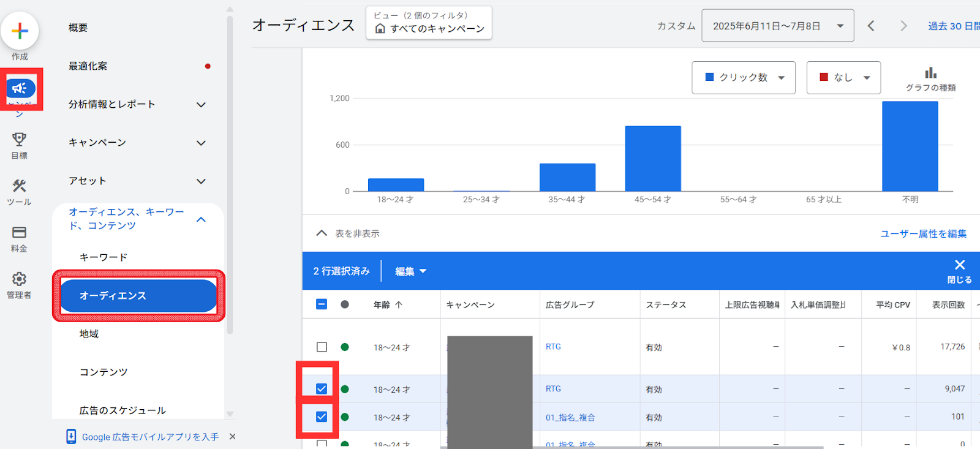Open the ツール wrench icon
The image size is (980, 449).
point(19,186)
